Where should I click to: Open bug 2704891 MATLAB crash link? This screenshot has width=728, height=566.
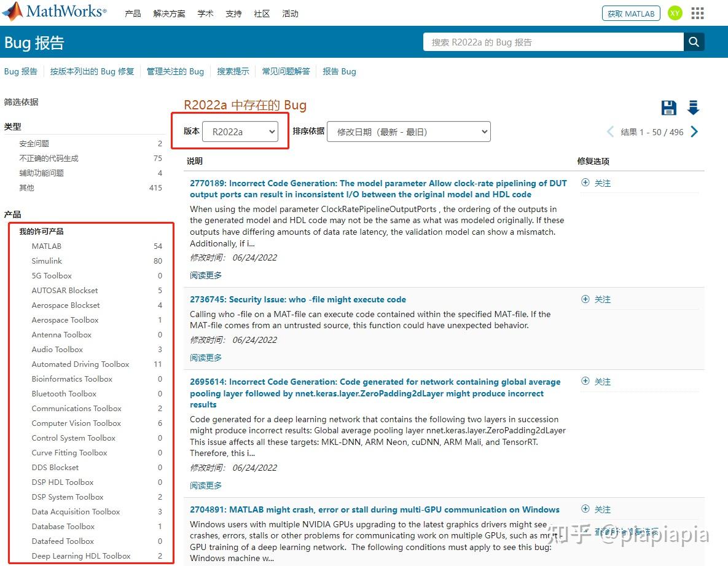click(375, 509)
